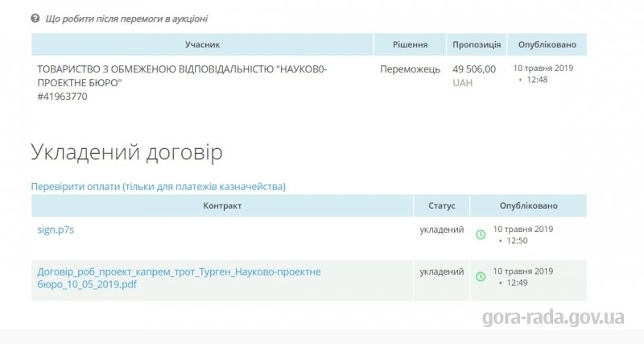Screen dimensions: 644x344
Task: Select the contract table 'Опубліковано' header
Action: point(529,205)
